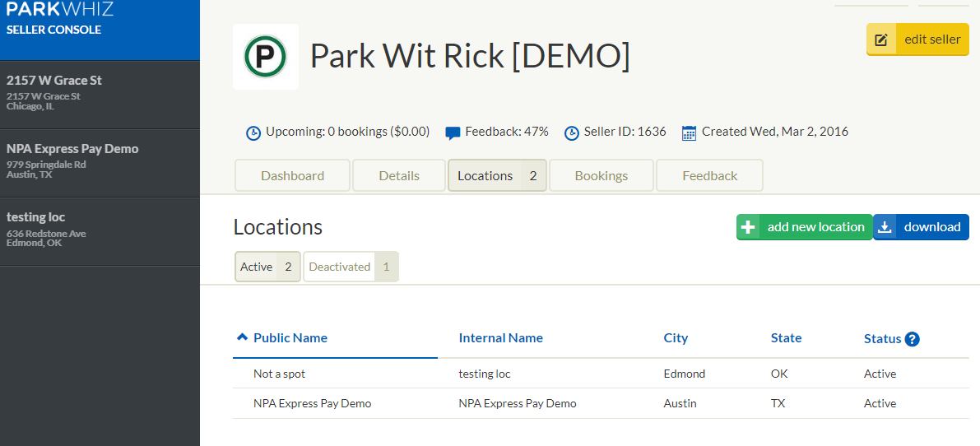Click the calendar icon beside Created date

click(689, 132)
